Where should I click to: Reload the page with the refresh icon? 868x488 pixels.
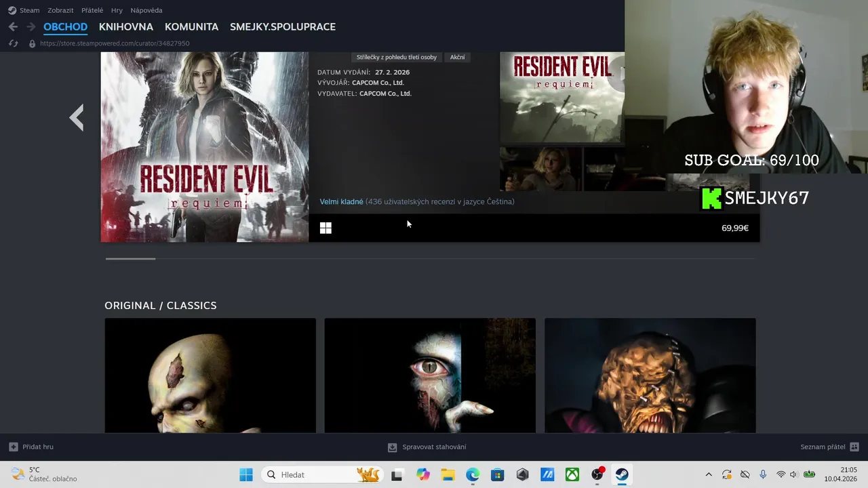(x=13, y=43)
